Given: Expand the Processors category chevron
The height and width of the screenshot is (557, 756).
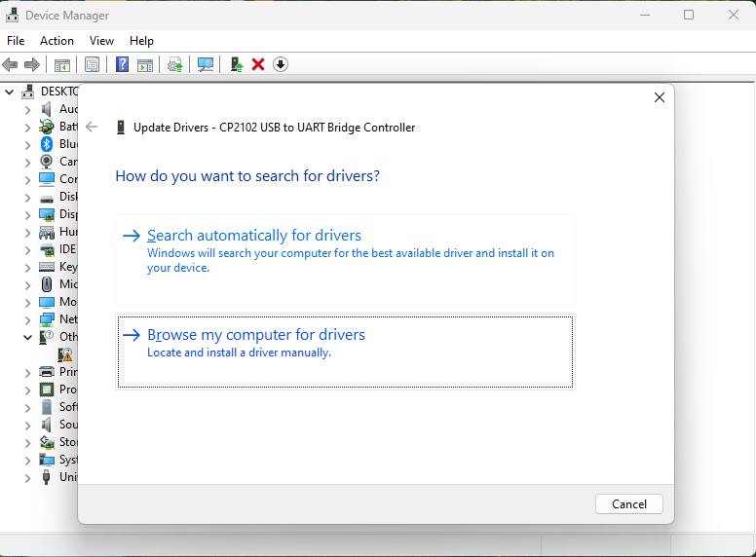Looking at the screenshot, I should (27, 390).
